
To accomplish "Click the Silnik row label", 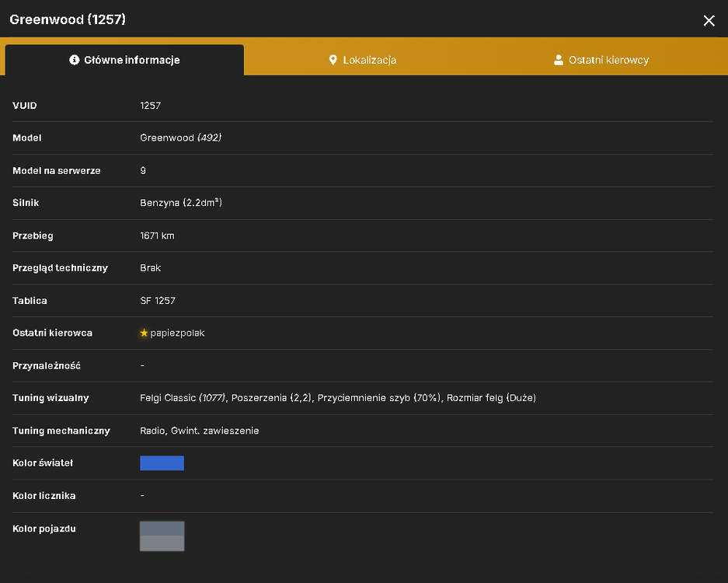I will (x=26, y=203).
